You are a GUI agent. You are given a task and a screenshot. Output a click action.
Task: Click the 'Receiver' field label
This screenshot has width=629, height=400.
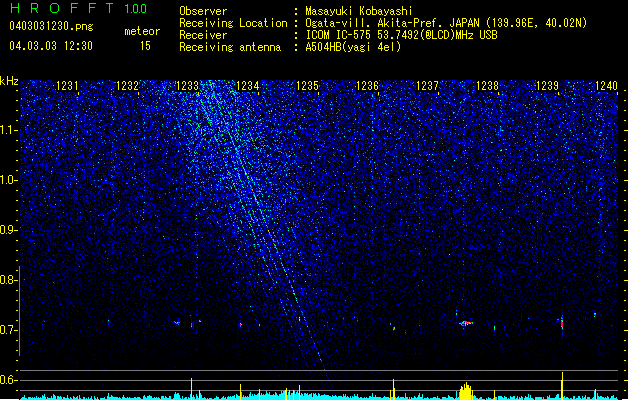[203, 35]
